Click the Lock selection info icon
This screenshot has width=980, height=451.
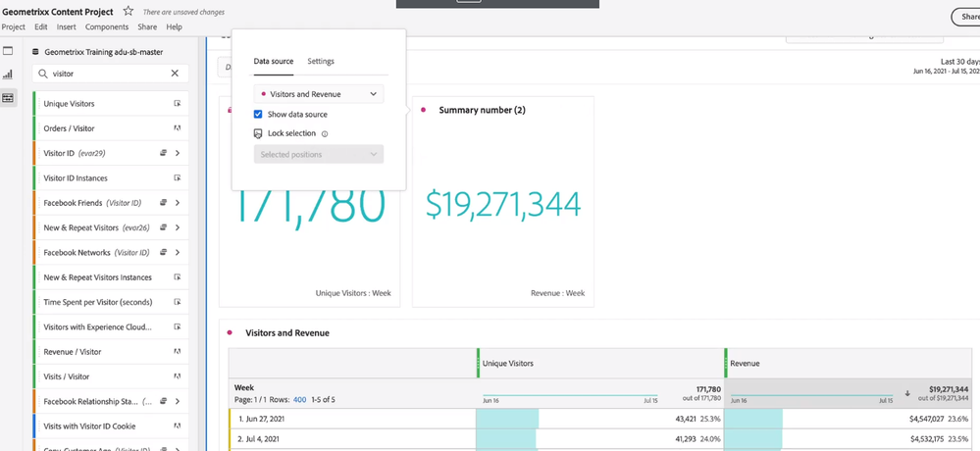tap(325, 134)
